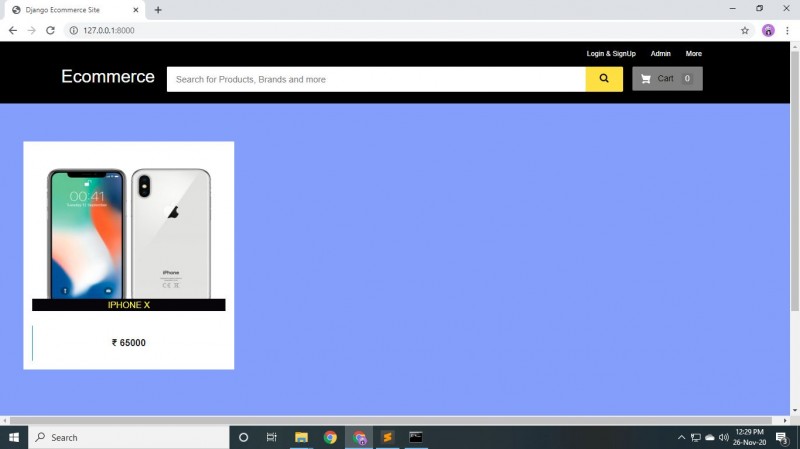Show hidden system tray icons
The width and height of the screenshot is (800, 449).
pyautogui.click(x=681, y=437)
